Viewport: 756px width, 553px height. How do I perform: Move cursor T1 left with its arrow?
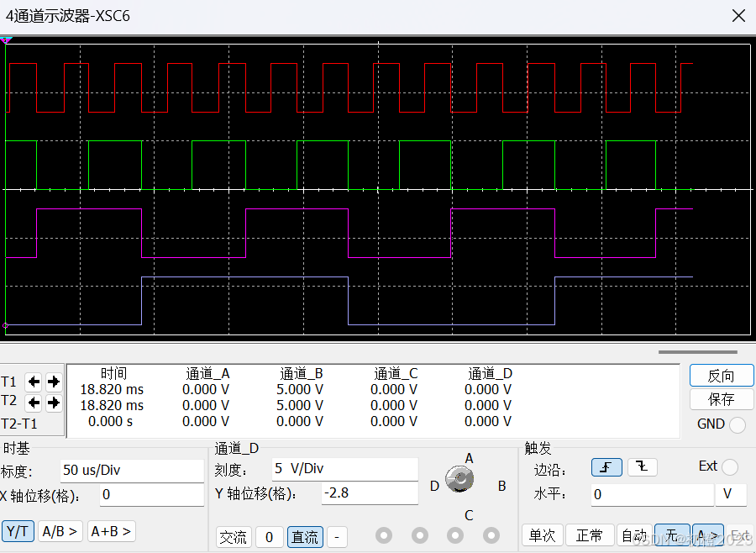[34, 382]
